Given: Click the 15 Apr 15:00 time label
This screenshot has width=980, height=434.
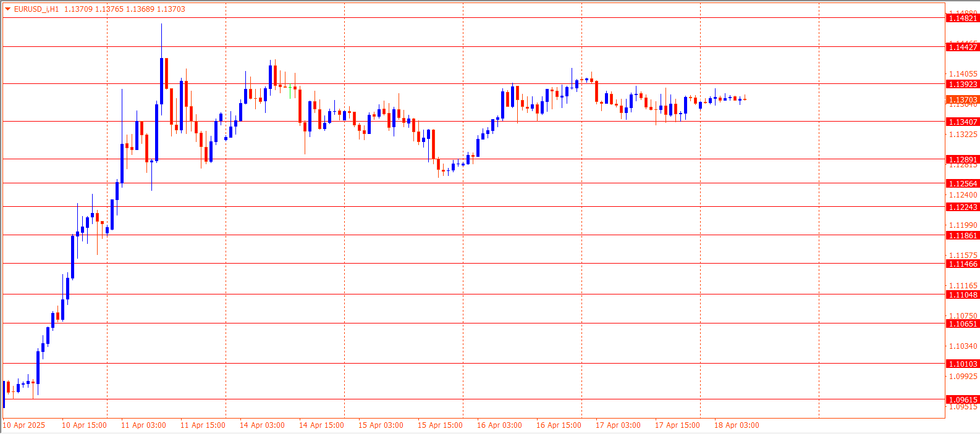Looking at the screenshot, I should [x=440, y=425].
